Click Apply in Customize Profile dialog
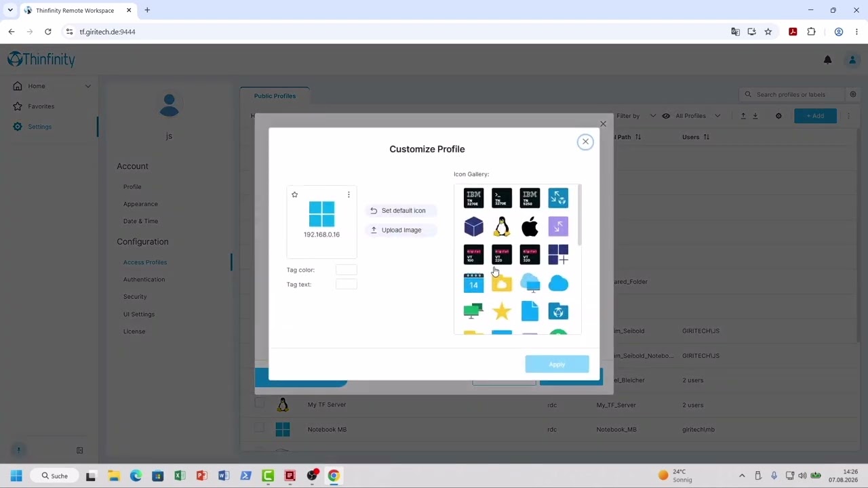Image resolution: width=868 pixels, height=488 pixels. pyautogui.click(x=557, y=365)
